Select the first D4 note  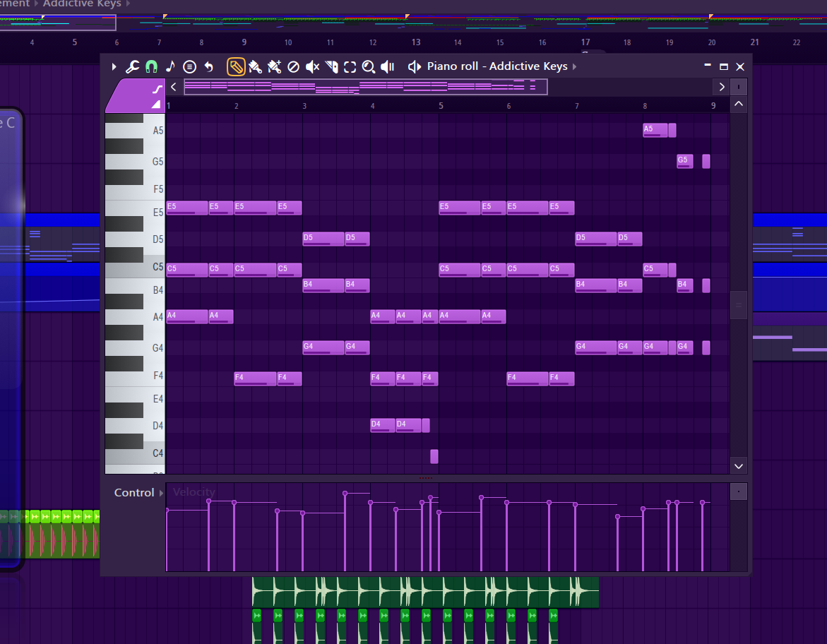(x=382, y=424)
